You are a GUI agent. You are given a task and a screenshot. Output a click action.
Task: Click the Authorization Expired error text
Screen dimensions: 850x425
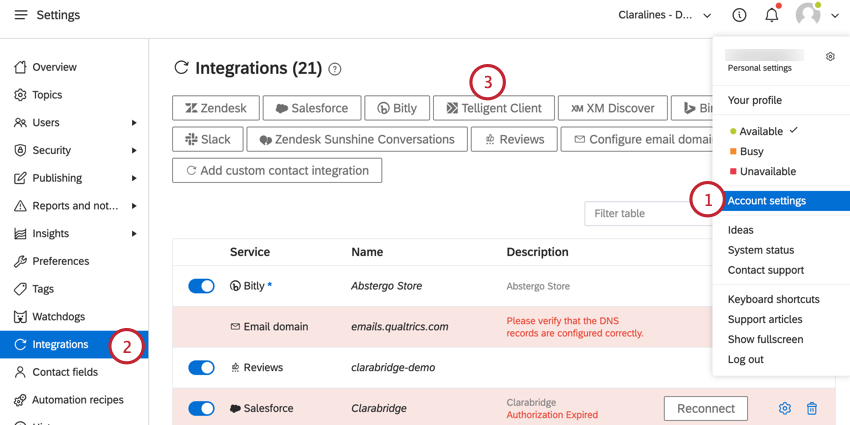tap(552, 415)
